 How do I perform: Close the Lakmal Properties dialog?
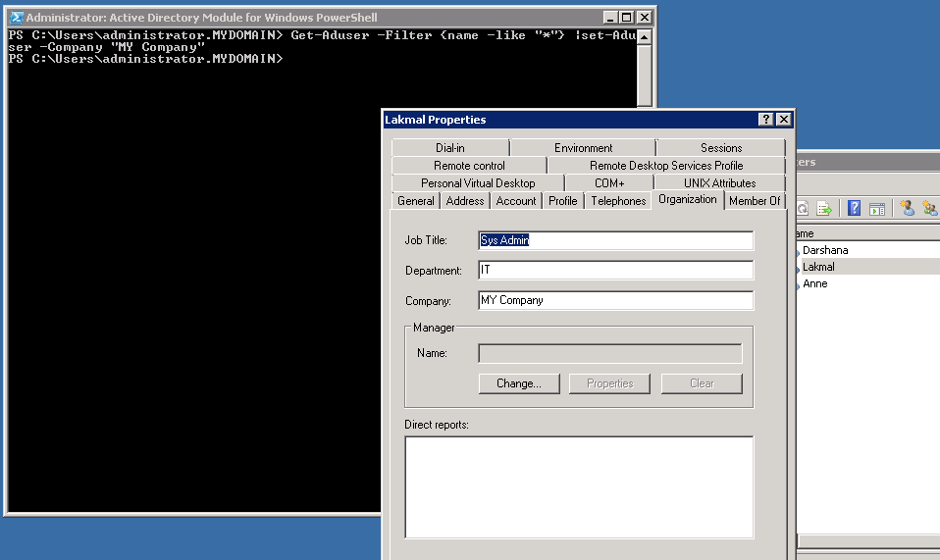click(784, 120)
